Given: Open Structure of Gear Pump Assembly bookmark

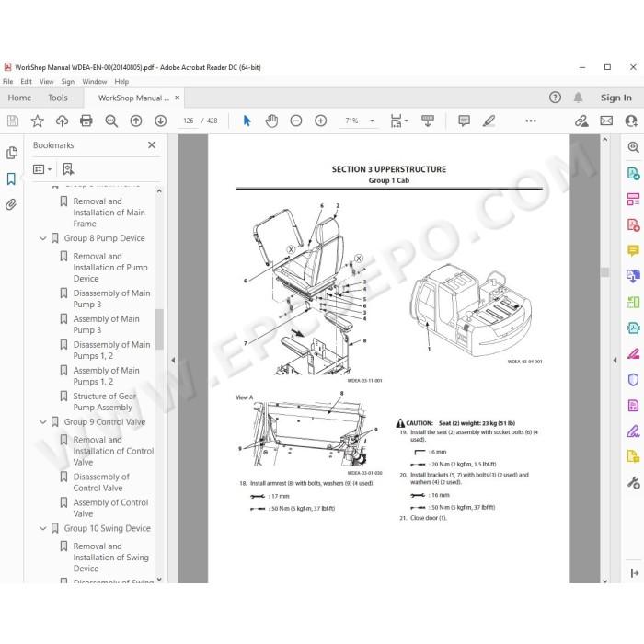Looking at the screenshot, I should [104, 402].
